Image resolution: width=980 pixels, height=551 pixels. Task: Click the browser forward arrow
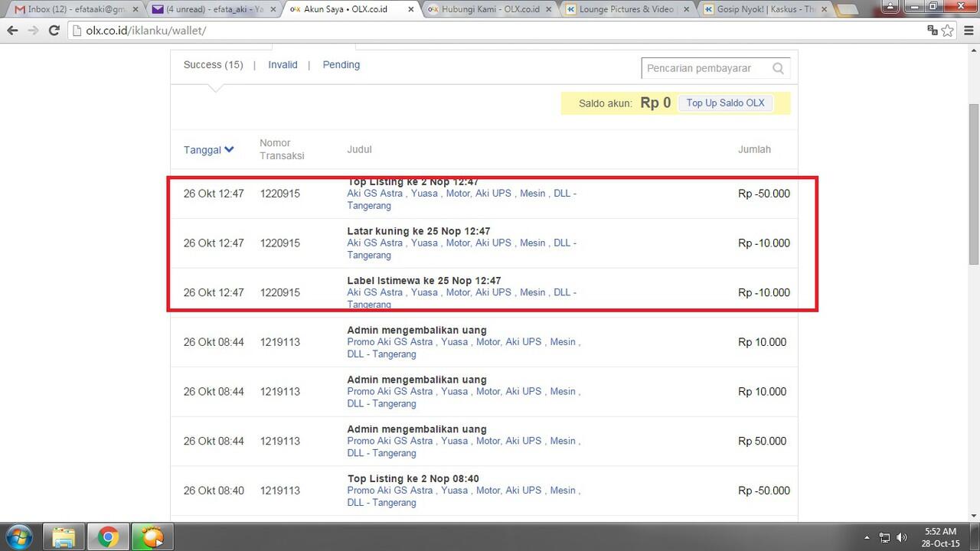pos(33,31)
